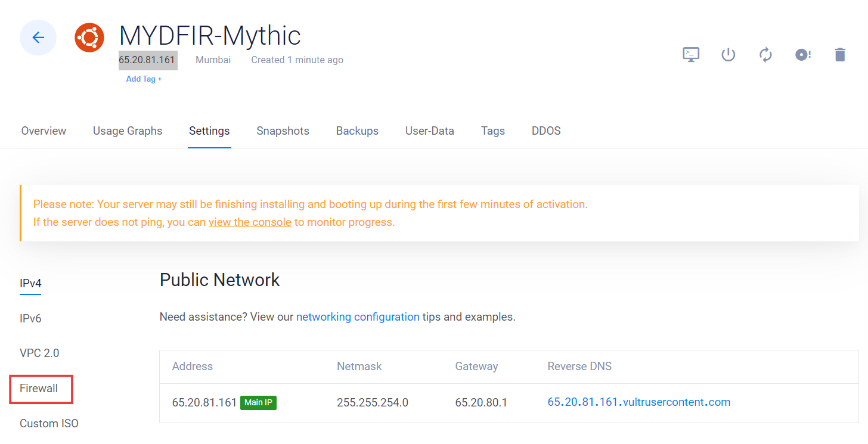Open VPC 2.0 settings section
This screenshot has width=868, height=444.
(39, 353)
